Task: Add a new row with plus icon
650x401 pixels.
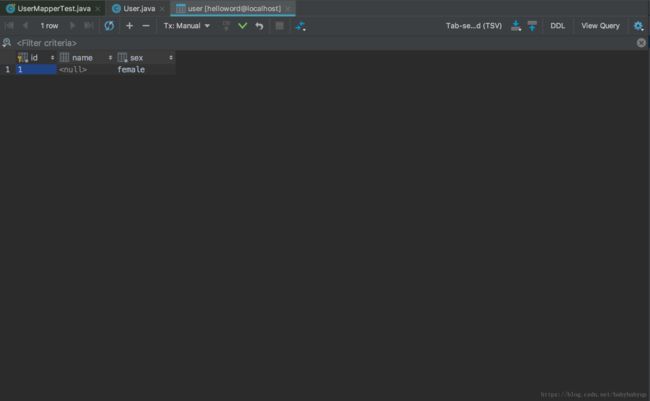Action: [x=129, y=26]
